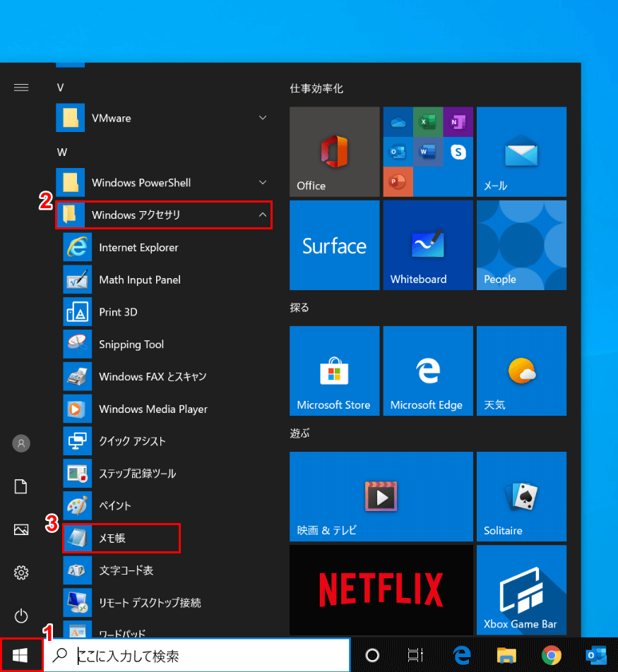This screenshot has height=672, width=618.
Task: Click the 探る group title
Action: [299, 308]
